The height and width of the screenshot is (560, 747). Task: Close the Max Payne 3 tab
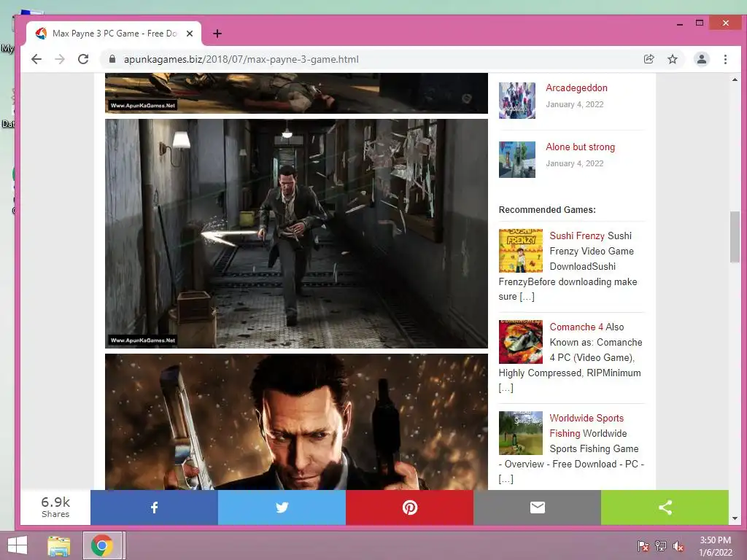pyautogui.click(x=190, y=34)
